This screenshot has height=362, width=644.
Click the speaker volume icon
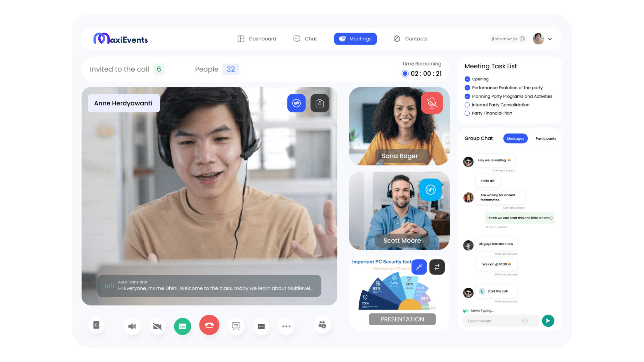coord(132,326)
